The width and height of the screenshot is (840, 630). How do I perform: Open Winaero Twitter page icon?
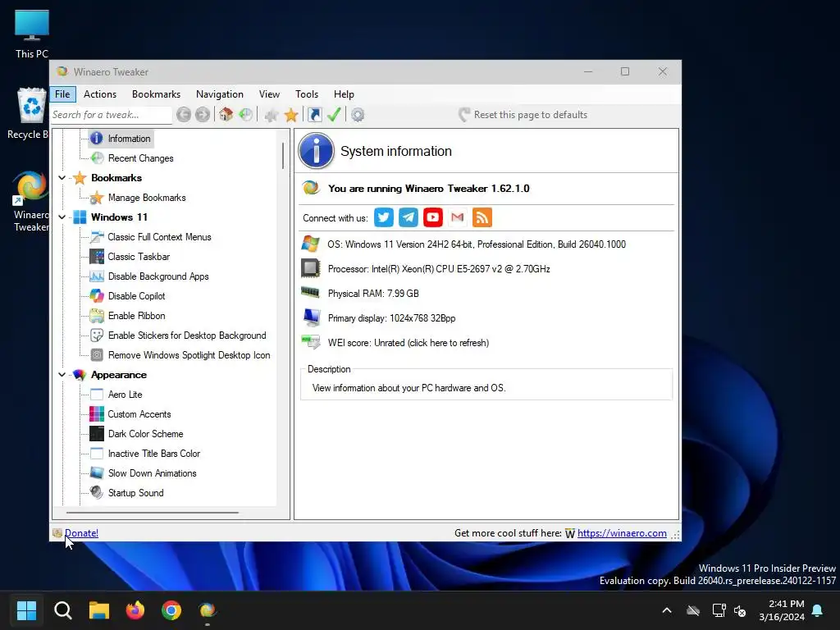[384, 217]
